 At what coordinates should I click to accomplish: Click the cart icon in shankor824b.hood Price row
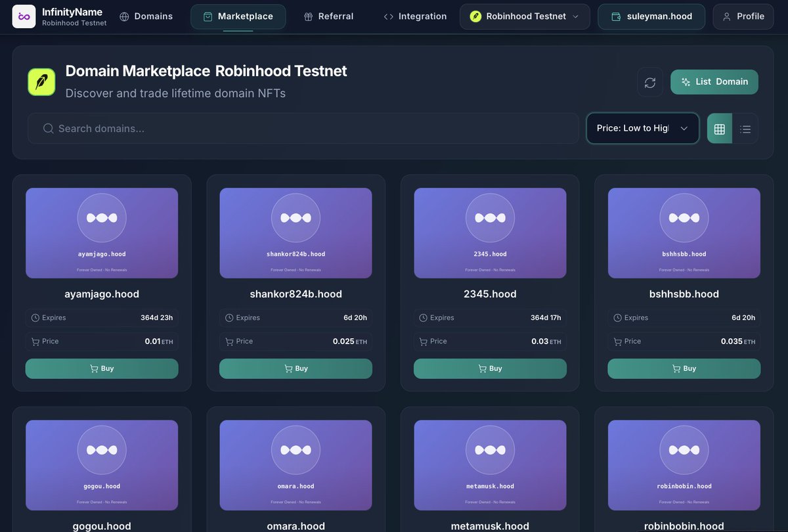(229, 342)
